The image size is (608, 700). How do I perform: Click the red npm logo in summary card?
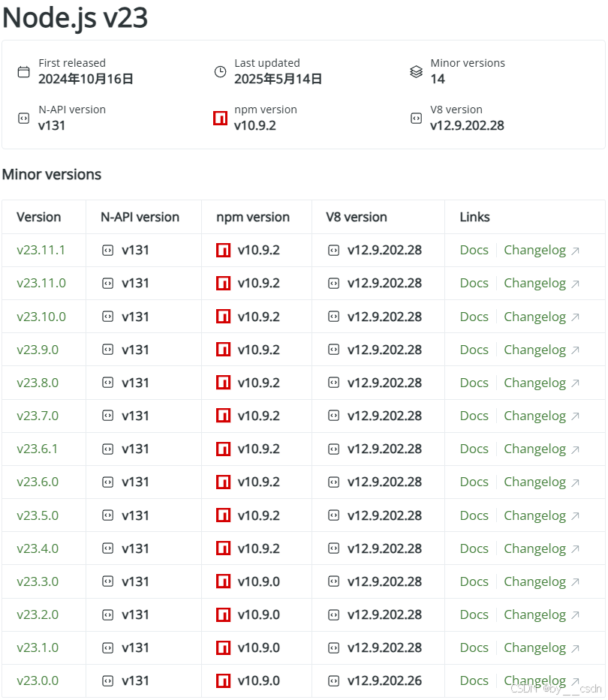click(x=220, y=119)
